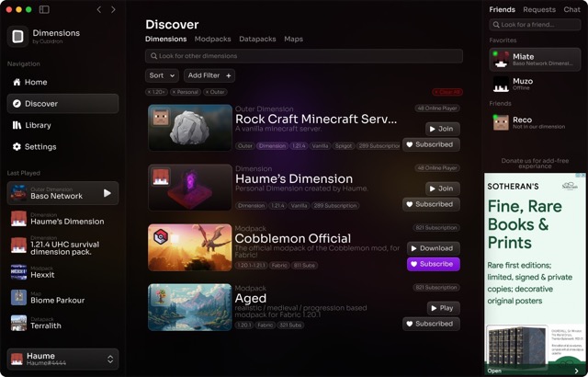Select friend Reco
Viewport: 588px width, 377px height.
(x=535, y=122)
